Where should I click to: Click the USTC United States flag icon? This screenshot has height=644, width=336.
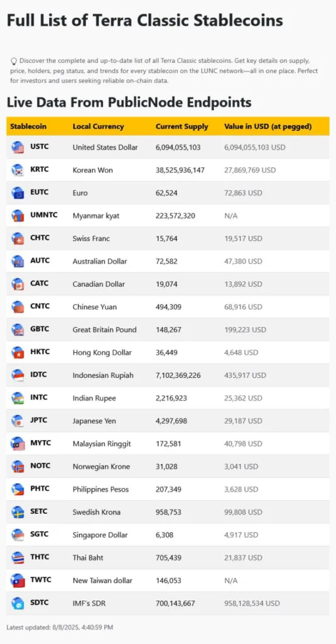coord(18,147)
